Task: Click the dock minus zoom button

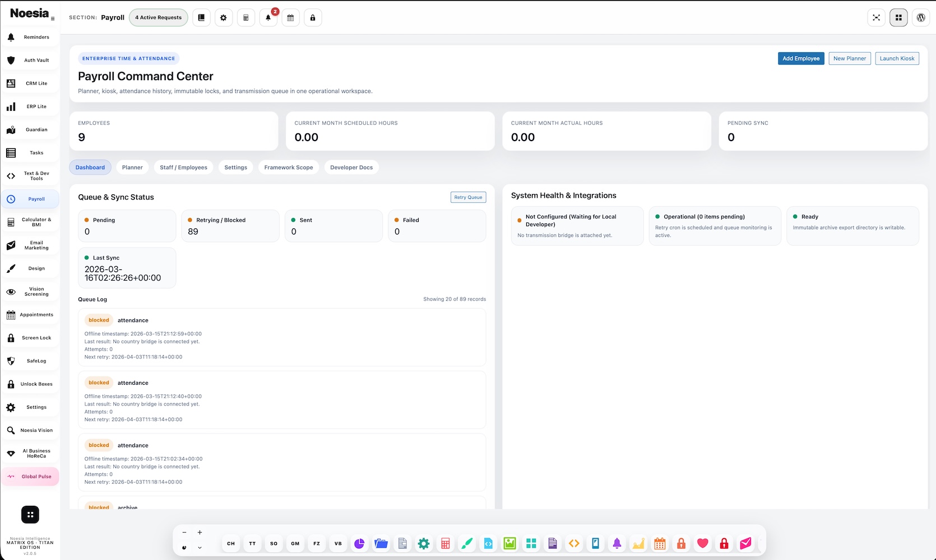Action: 184,533
